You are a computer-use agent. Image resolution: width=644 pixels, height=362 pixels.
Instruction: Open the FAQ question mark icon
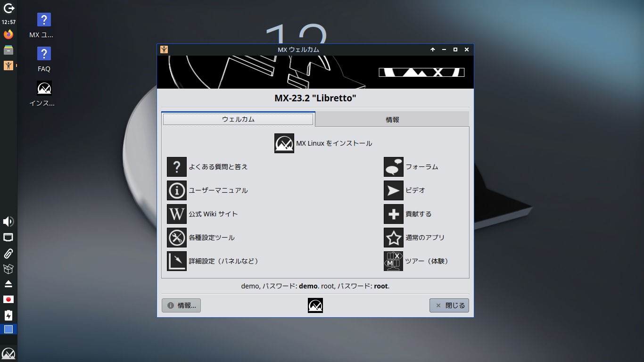(x=177, y=167)
